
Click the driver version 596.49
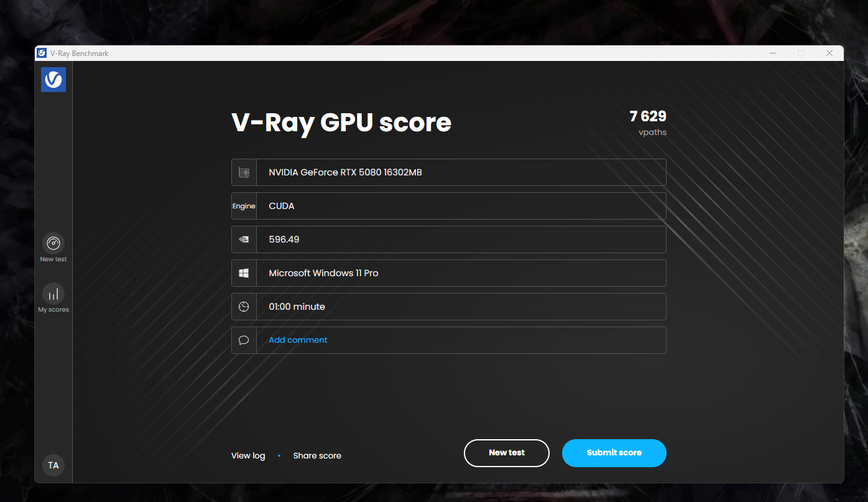point(284,239)
